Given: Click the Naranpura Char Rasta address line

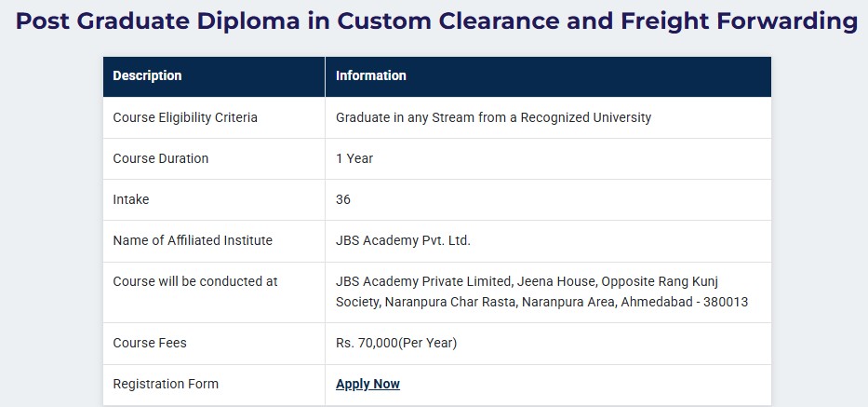Looking at the screenshot, I should (542, 302).
